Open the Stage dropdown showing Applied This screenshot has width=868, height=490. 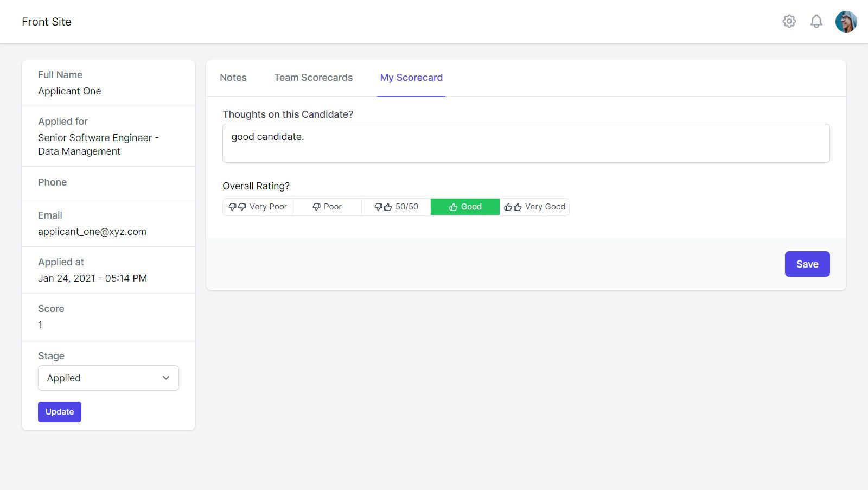tap(108, 378)
